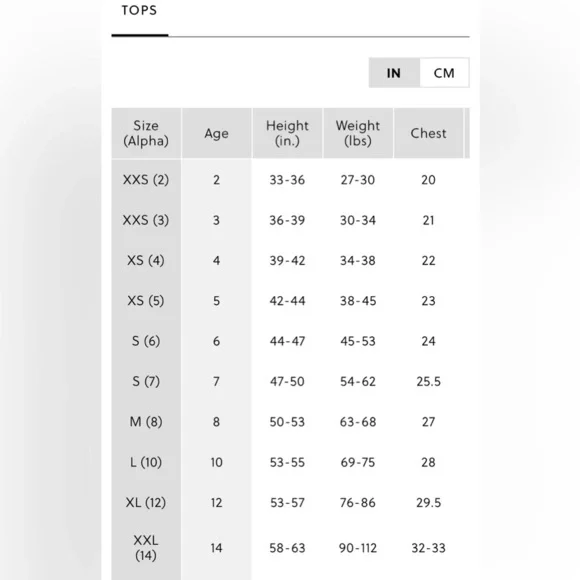
Task: Click the Height (in.) column header
Action: click(x=287, y=133)
